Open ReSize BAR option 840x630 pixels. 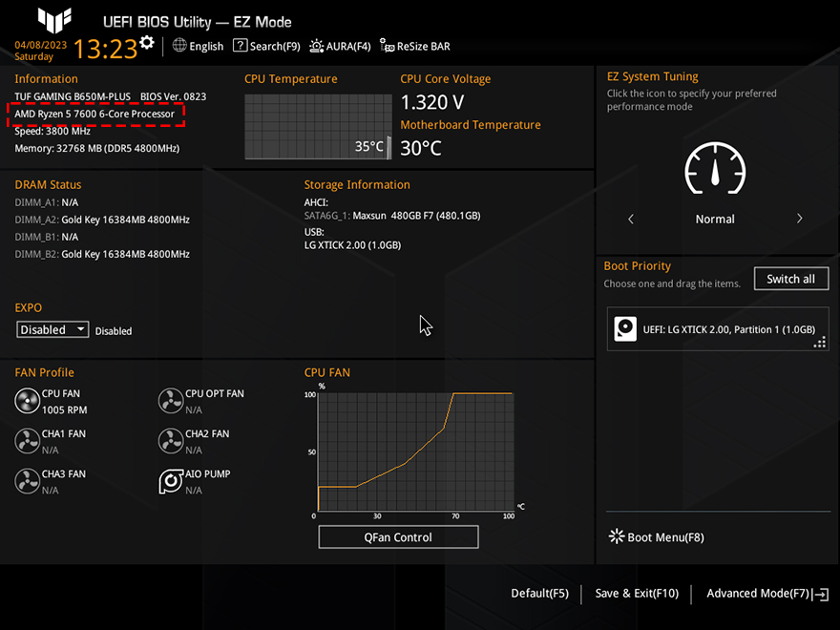(x=423, y=46)
